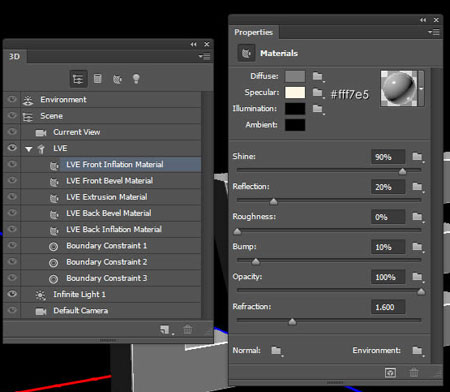Open Opacity texture folder menu
The width and height of the screenshot is (450, 392).
point(418,277)
